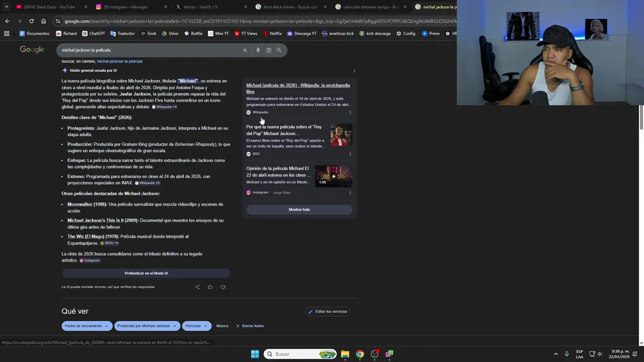Open the BotRix bookmark
Viewport: 644px width, 362px height.
point(193,34)
